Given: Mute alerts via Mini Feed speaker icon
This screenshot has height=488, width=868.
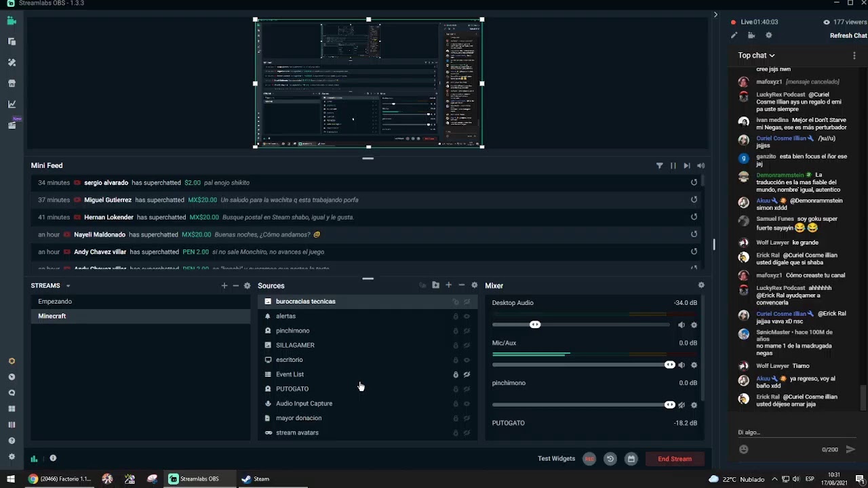Looking at the screenshot, I should (701, 165).
